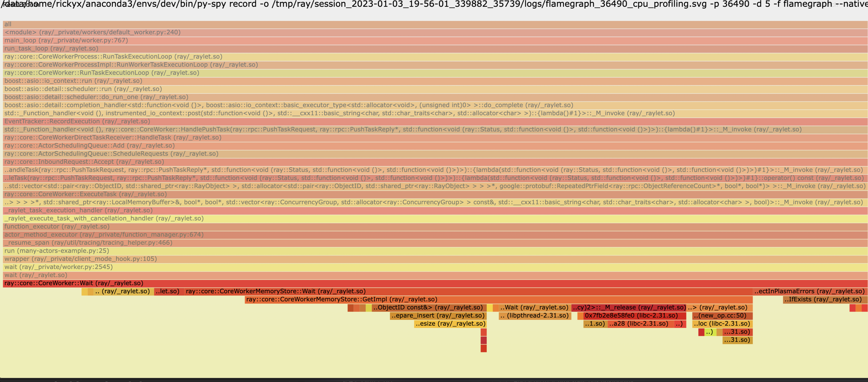Select the CoreWorker::ExecuteTask frame
The width and height of the screenshot is (868, 382).
coord(434,194)
